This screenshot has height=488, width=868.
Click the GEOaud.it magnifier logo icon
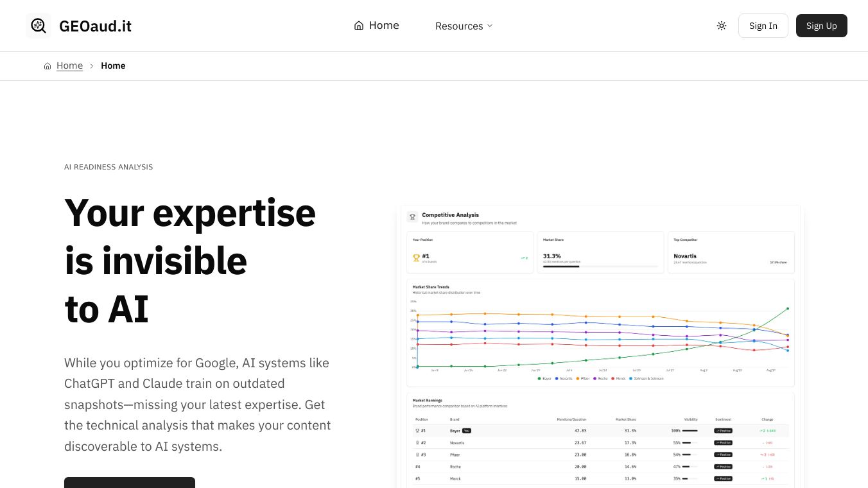pos(39,26)
